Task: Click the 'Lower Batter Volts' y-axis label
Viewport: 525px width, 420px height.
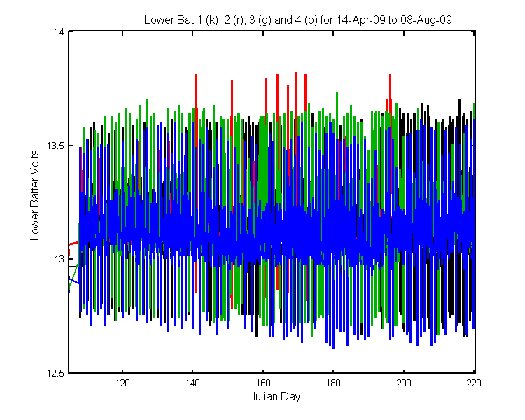Action: click(35, 195)
